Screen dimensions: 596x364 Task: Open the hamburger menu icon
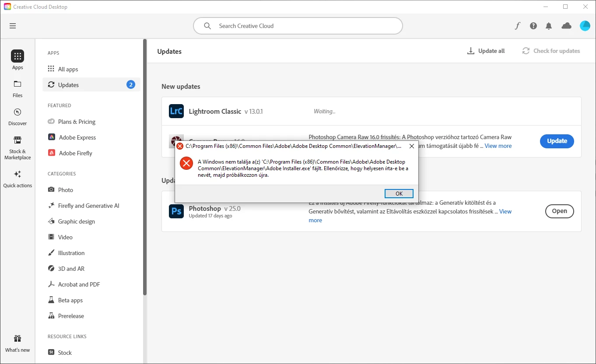tap(13, 26)
